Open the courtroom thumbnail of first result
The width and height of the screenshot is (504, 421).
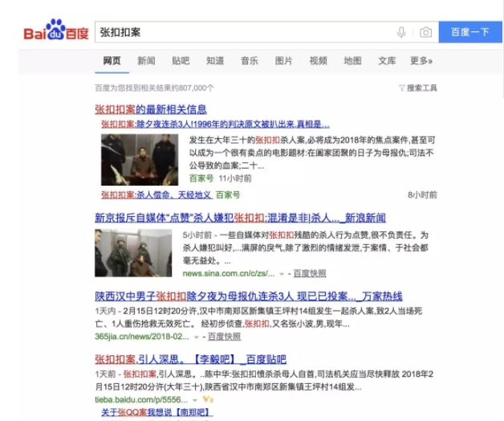[139, 159]
